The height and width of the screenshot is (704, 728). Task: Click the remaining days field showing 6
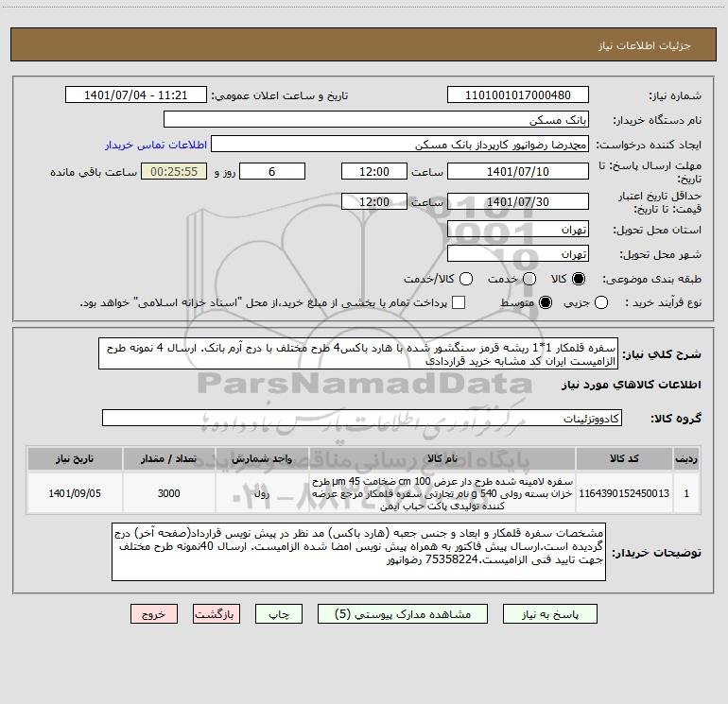(x=272, y=171)
